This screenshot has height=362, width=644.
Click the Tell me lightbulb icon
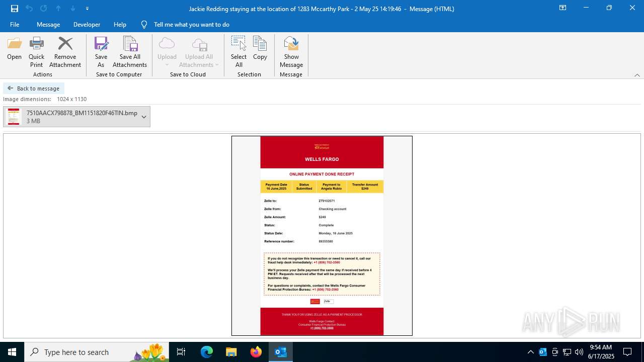click(x=144, y=25)
